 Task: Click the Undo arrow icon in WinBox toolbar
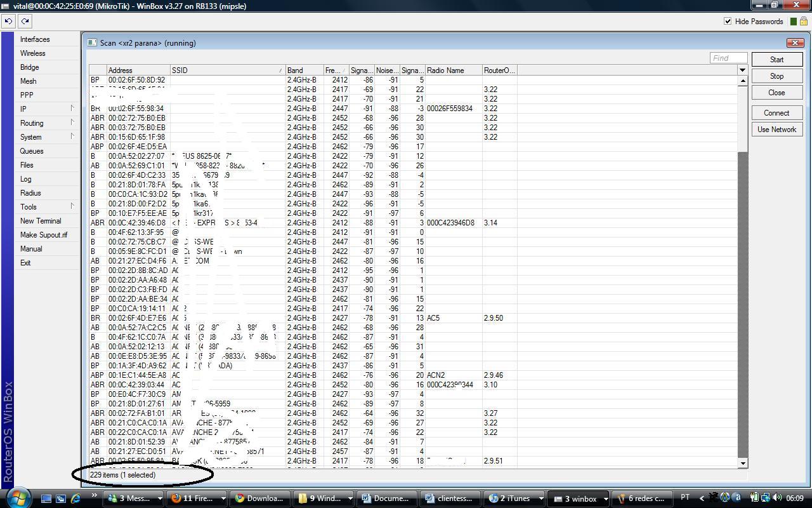point(8,21)
